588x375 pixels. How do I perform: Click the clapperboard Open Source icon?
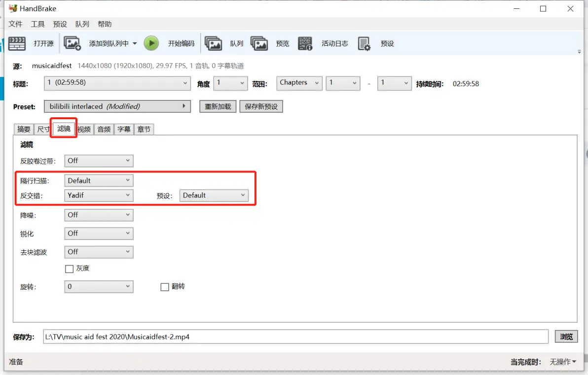17,43
